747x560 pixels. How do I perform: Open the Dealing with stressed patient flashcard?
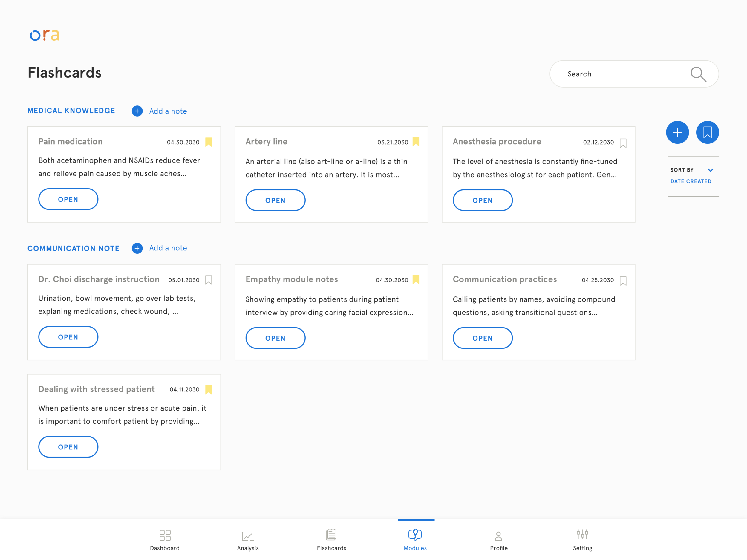point(68,447)
